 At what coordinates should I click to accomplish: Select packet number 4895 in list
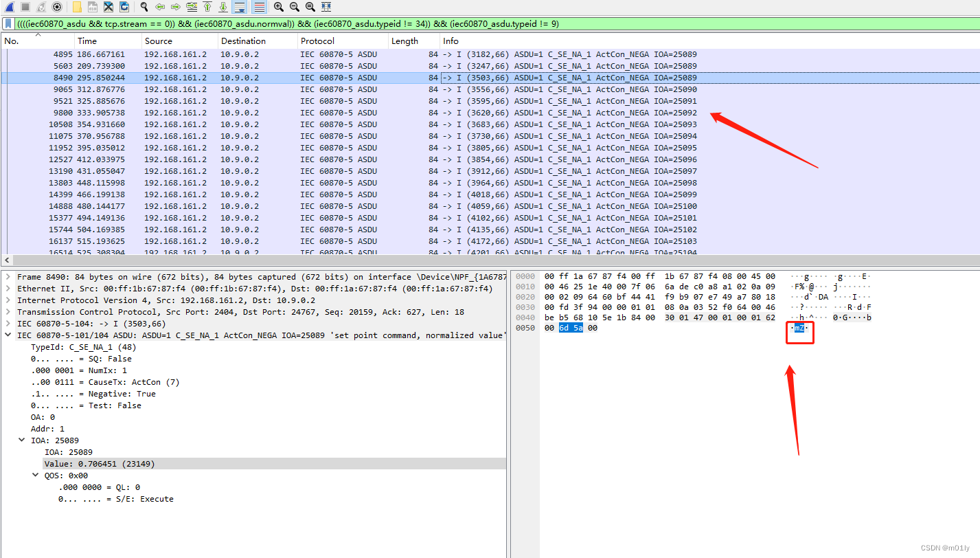[490, 54]
